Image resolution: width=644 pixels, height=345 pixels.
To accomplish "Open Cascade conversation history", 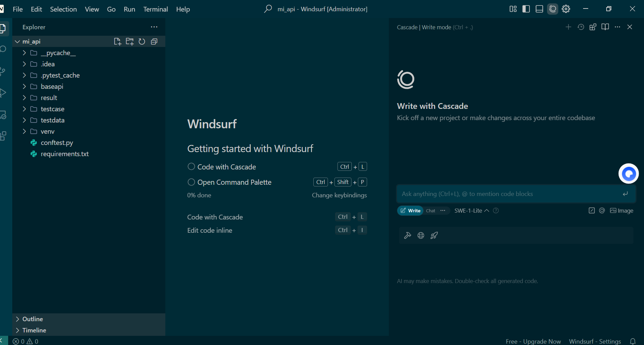I will click(x=581, y=27).
